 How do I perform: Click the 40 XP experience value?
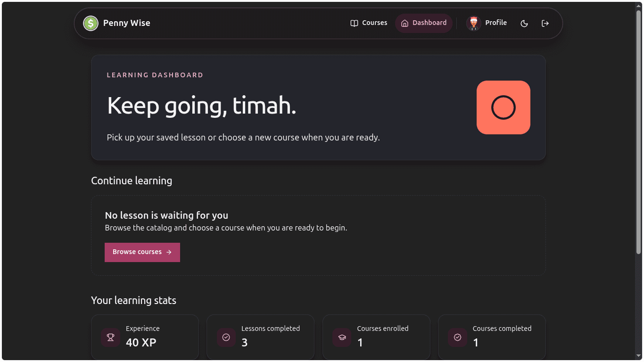pyautogui.click(x=141, y=343)
